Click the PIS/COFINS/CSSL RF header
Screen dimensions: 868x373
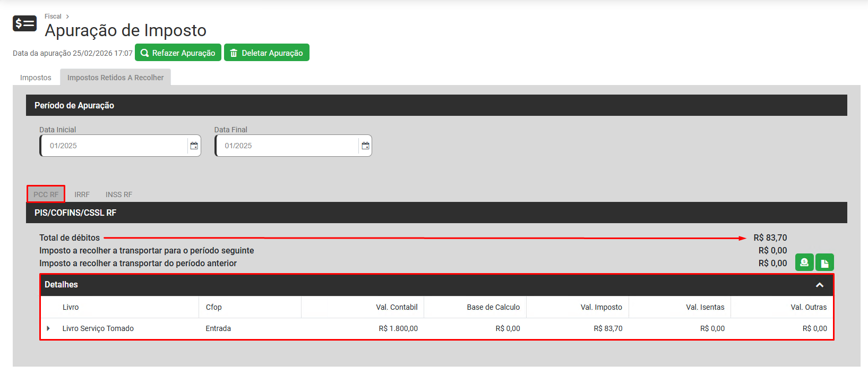click(x=436, y=213)
